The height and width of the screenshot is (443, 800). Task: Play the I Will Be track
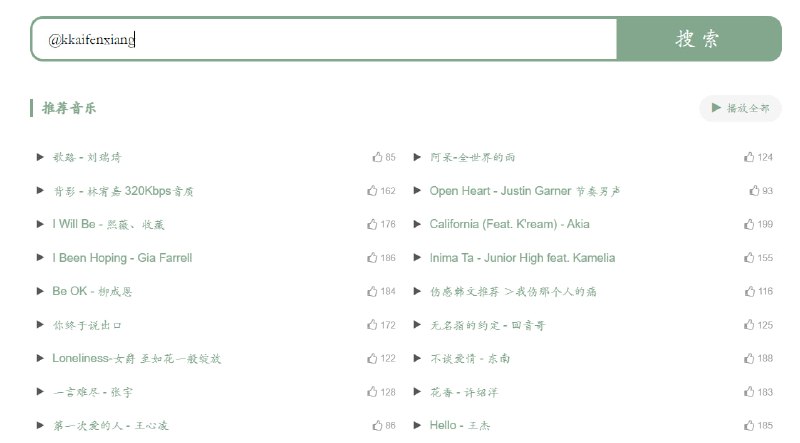(40, 224)
